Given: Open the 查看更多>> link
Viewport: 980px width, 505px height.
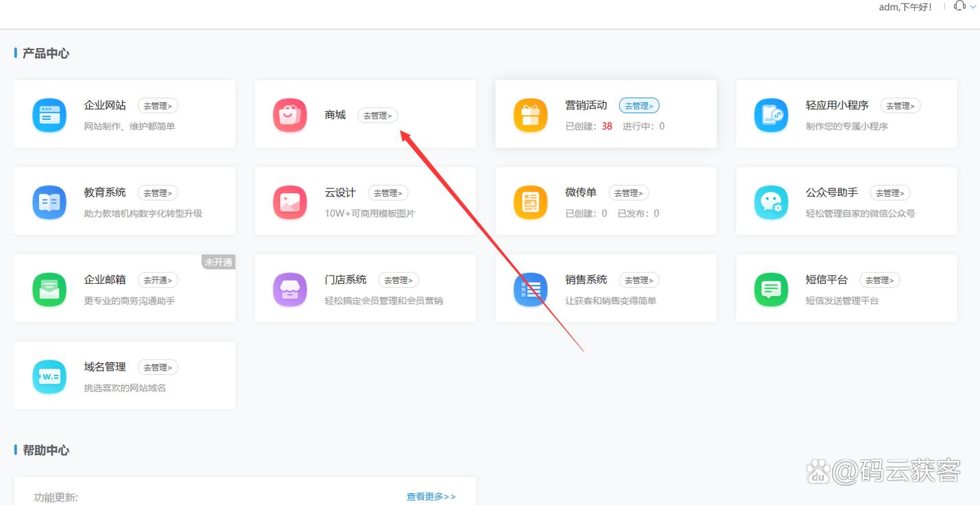Looking at the screenshot, I should point(431,497).
